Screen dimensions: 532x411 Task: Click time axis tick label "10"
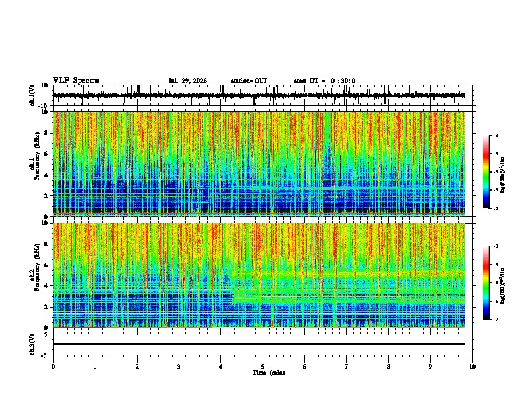click(x=472, y=367)
